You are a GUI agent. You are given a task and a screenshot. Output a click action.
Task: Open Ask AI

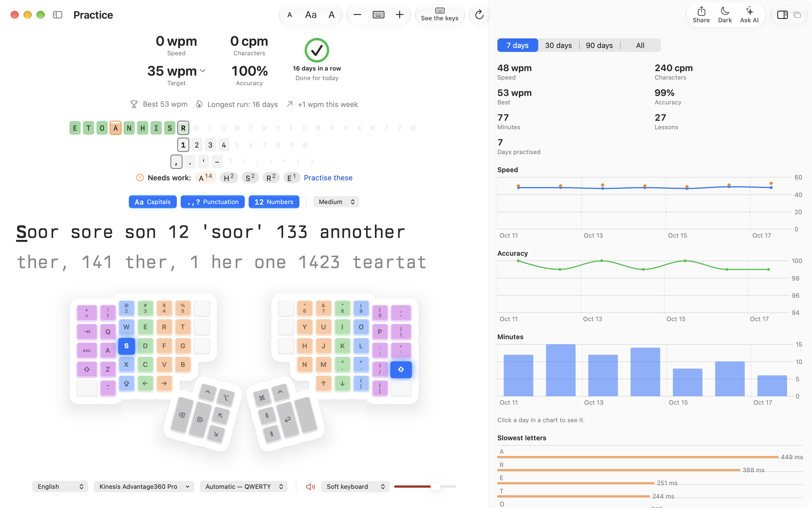coord(749,15)
